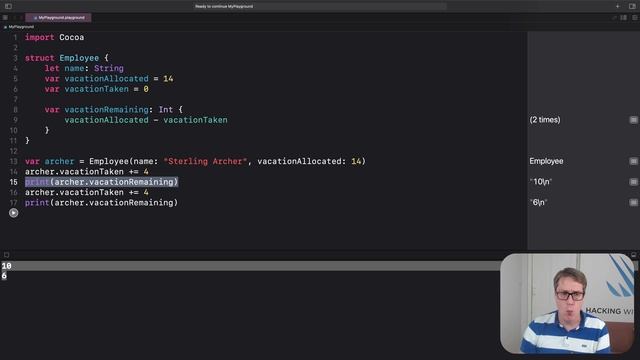
Task: Click 'archer.vacationTaken += 4' on line 16
Action: click(x=87, y=192)
